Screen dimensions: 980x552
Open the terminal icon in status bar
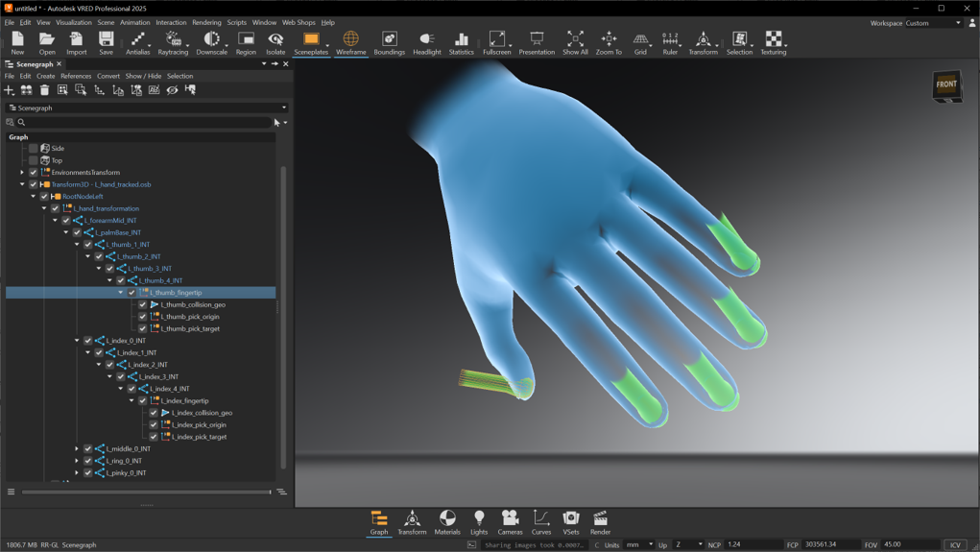pos(472,545)
